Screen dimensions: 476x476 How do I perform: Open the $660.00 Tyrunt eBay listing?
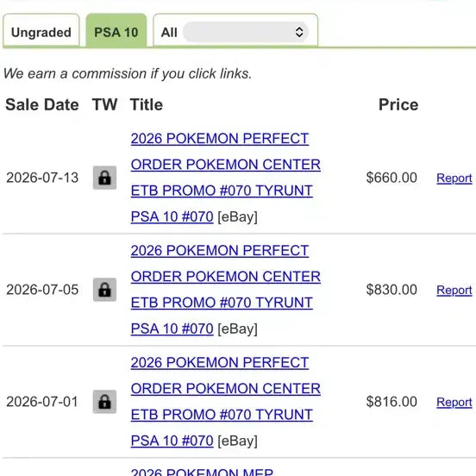coord(226,178)
